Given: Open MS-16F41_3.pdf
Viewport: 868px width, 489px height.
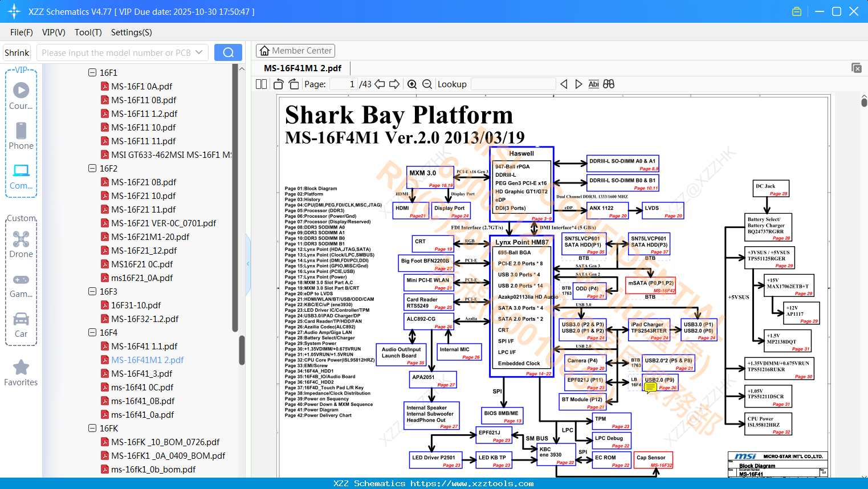Looking at the screenshot, I should pos(141,373).
